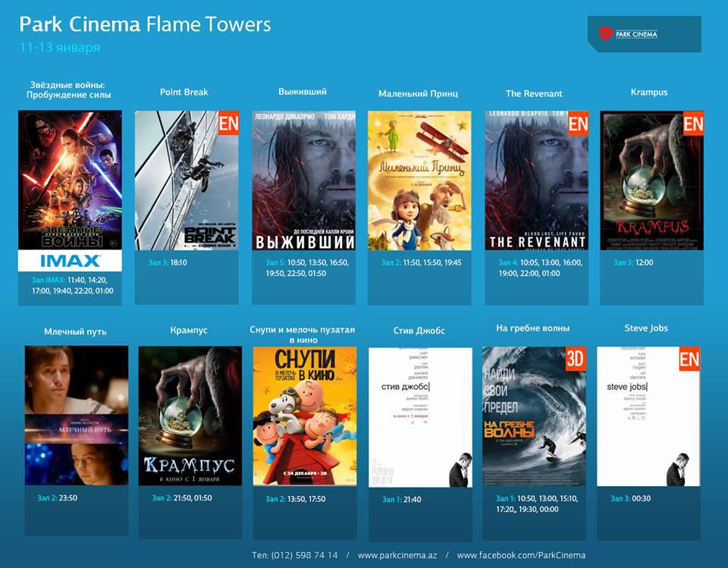Open the Звёздные войны poster
Image resolution: width=728 pixels, height=568 pixels.
coord(70,180)
